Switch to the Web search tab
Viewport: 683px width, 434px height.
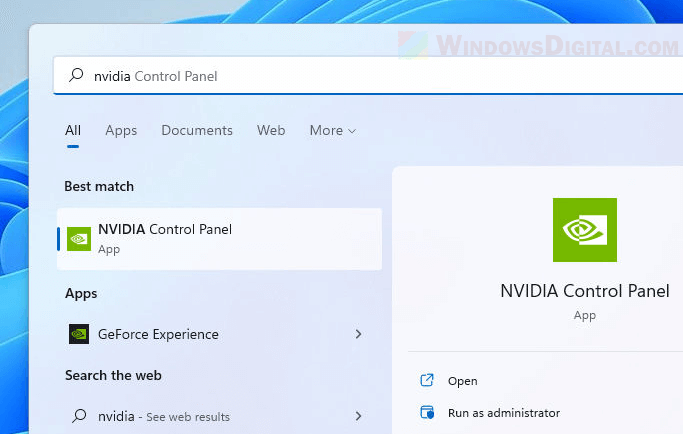271,130
